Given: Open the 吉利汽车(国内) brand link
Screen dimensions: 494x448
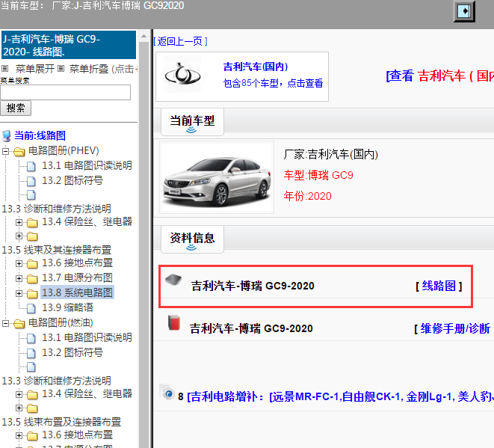Looking at the screenshot, I should click(256, 67).
